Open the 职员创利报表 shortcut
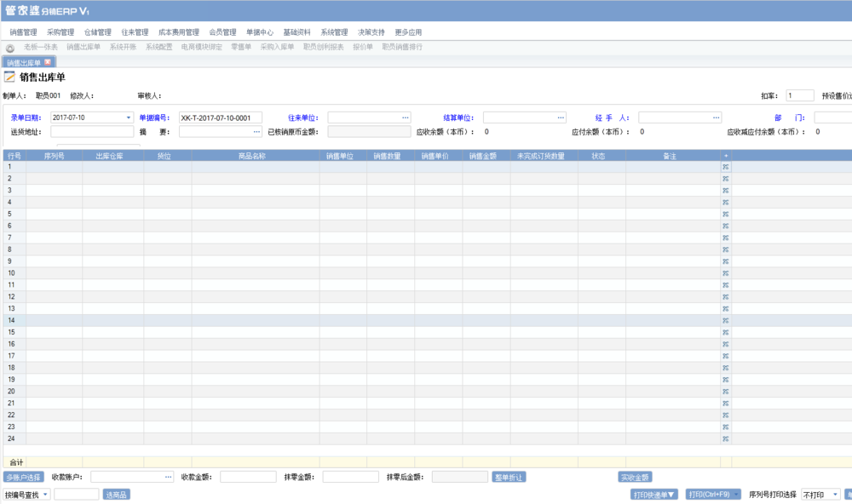Viewport: 852px width, 504px height. pyautogui.click(x=323, y=47)
